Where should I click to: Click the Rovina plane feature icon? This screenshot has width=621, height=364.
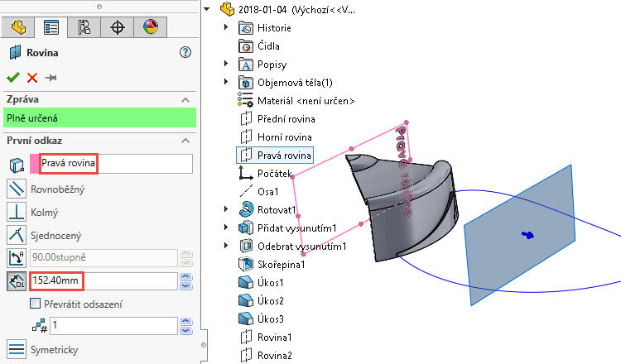pyautogui.click(x=15, y=52)
